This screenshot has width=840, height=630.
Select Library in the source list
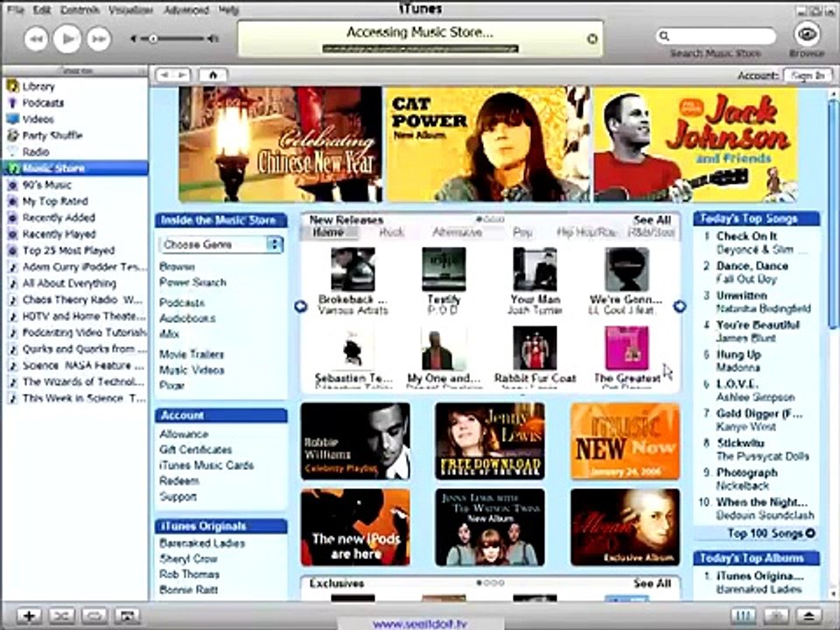pyautogui.click(x=74, y=87)
